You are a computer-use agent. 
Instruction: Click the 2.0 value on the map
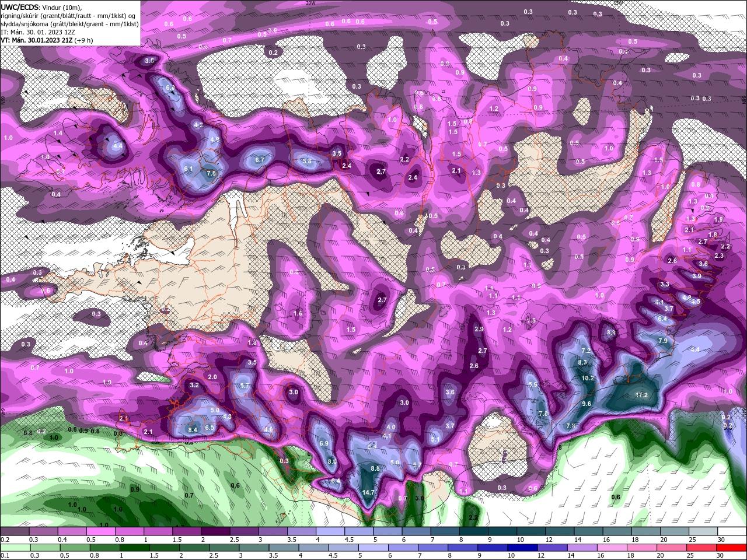[x=212, y=377]
